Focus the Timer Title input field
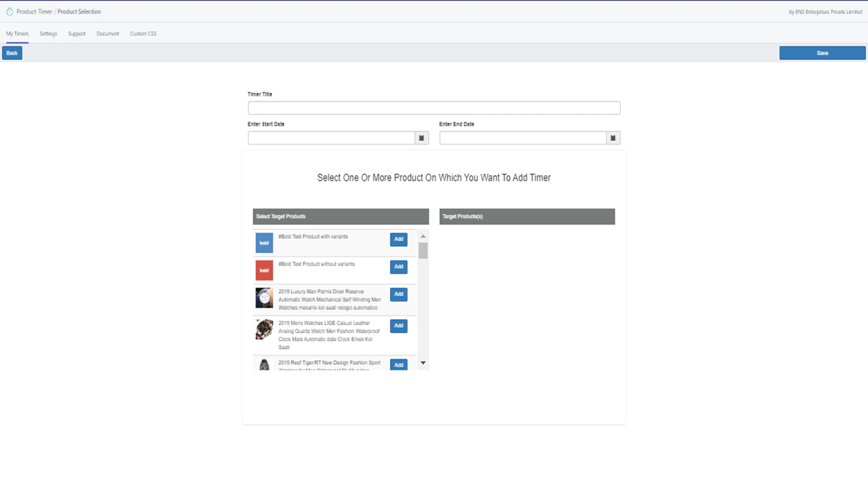The height and width of the screenshot is (488, 868). [x=433, y=108]
